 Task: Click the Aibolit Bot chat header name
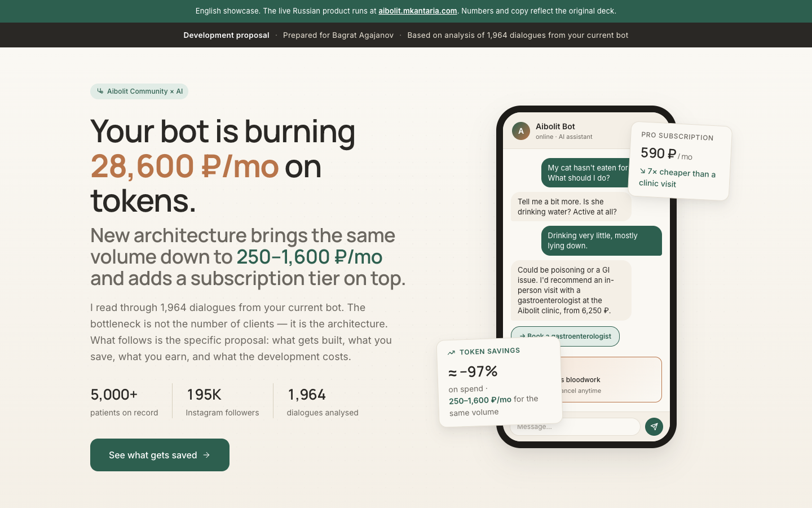click(x=555, y=126)
